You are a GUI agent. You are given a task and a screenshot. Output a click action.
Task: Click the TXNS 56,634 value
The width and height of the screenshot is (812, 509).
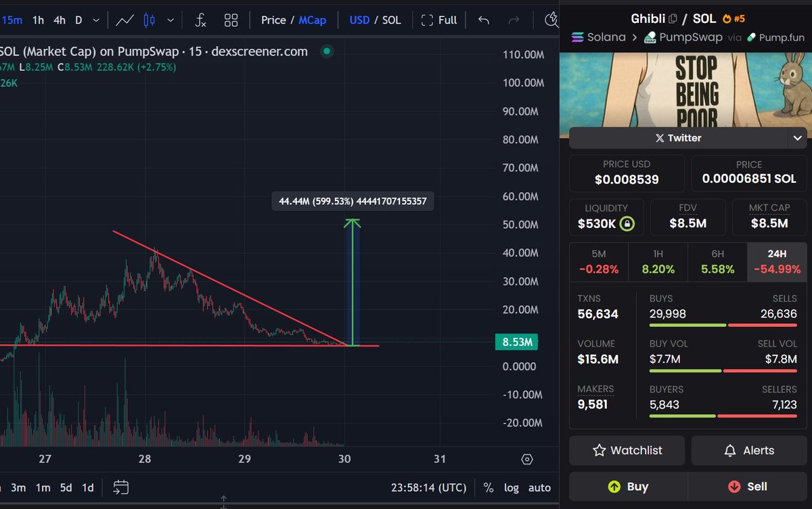click(598, 314)
